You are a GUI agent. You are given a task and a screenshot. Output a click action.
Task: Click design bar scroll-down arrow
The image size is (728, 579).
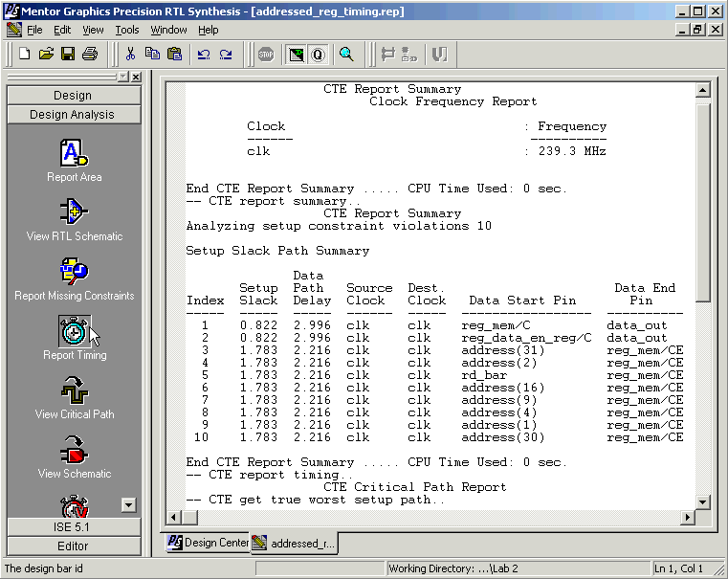[128, 504]
